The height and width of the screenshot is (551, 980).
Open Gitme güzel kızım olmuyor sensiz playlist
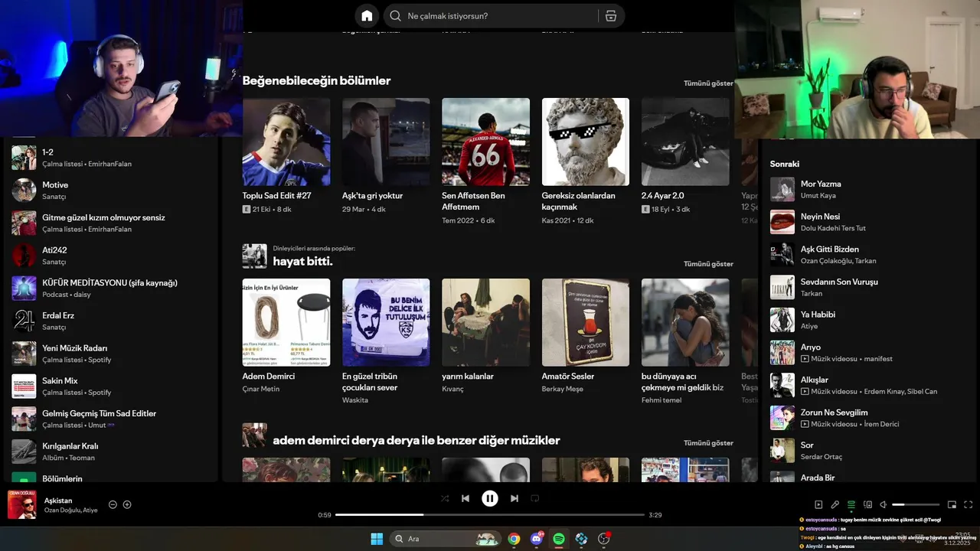(112, 223)
